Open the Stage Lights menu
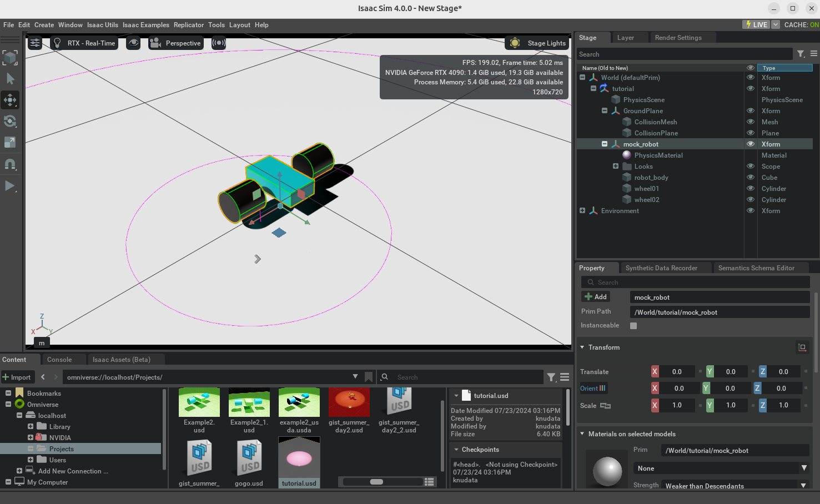The height and width of the screenshot is (504, 820). [x=538, y=43]
